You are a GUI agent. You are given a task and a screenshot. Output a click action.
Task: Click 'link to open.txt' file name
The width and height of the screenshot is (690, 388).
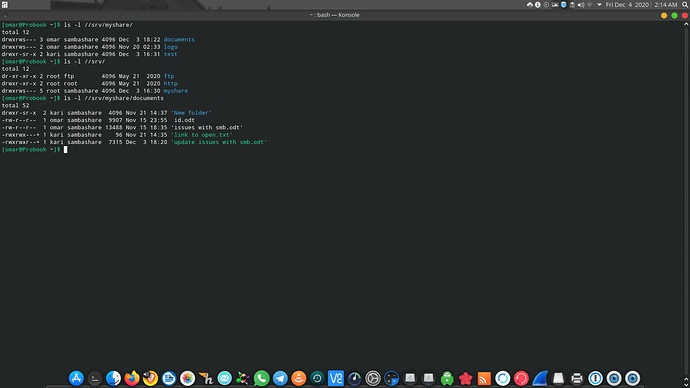(x=202, y=135)
